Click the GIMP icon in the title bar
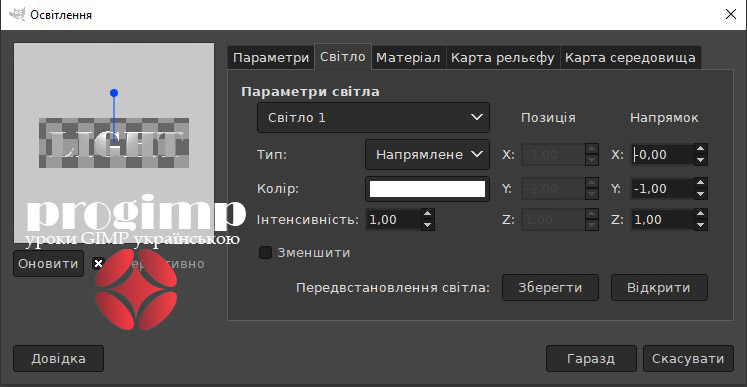The width and height of the screenshot is (747, 387). tap(17, 15)
